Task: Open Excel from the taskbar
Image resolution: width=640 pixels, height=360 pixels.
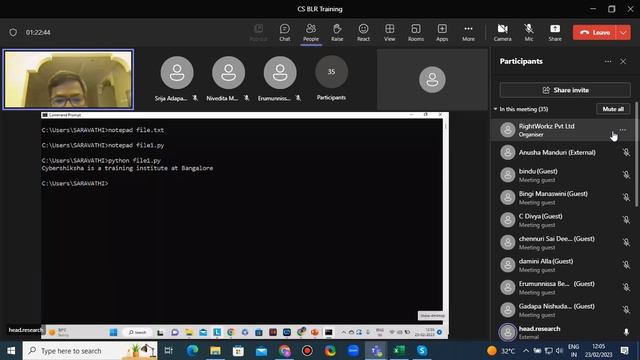Action: pyautogui.click(x=399, y=351)
